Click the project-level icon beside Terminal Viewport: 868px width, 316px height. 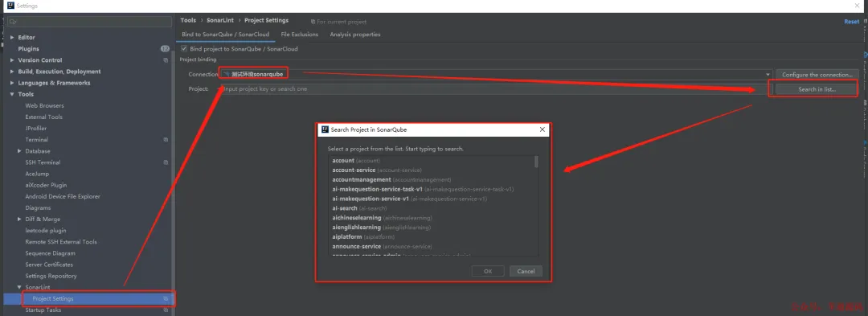166,140
